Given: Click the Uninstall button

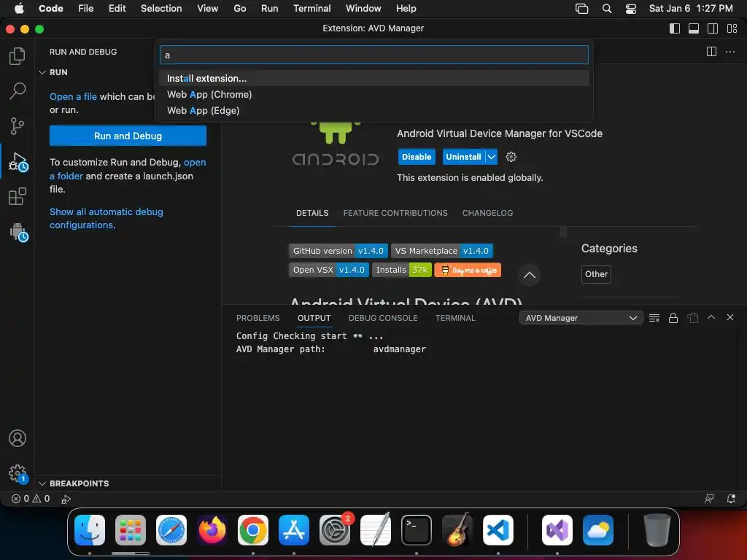Looking at the screenshot, I should pos(463,157).
